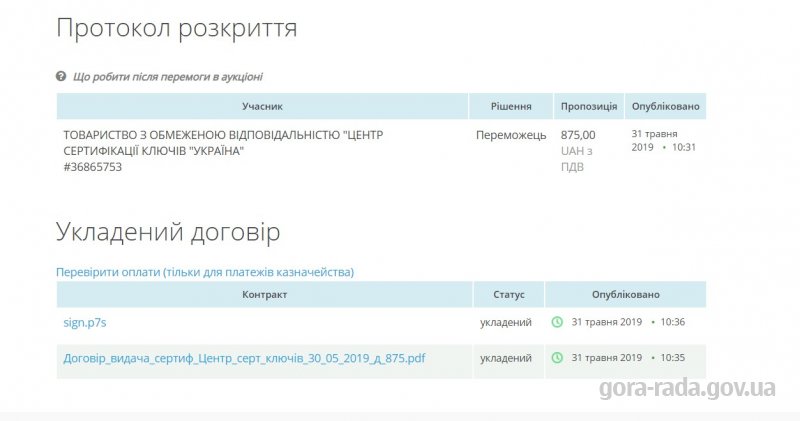
Task: Select the 'Контракт' column header
Action: click(264, 294)
